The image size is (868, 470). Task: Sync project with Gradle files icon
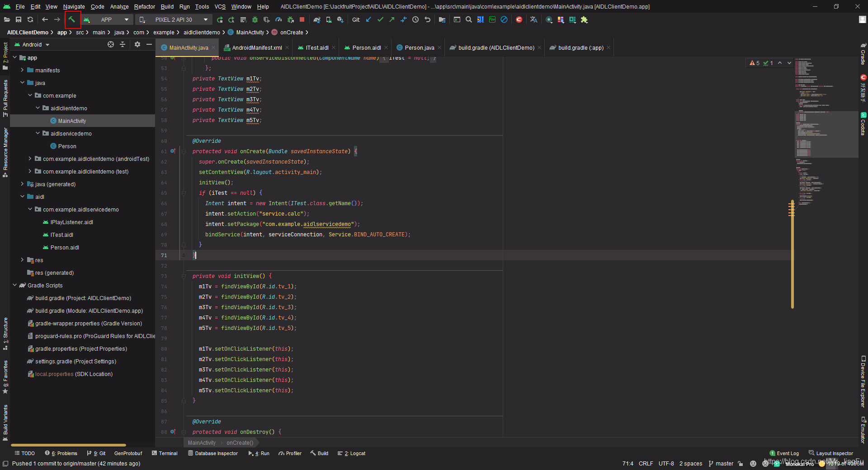click(x=317, y=19)
